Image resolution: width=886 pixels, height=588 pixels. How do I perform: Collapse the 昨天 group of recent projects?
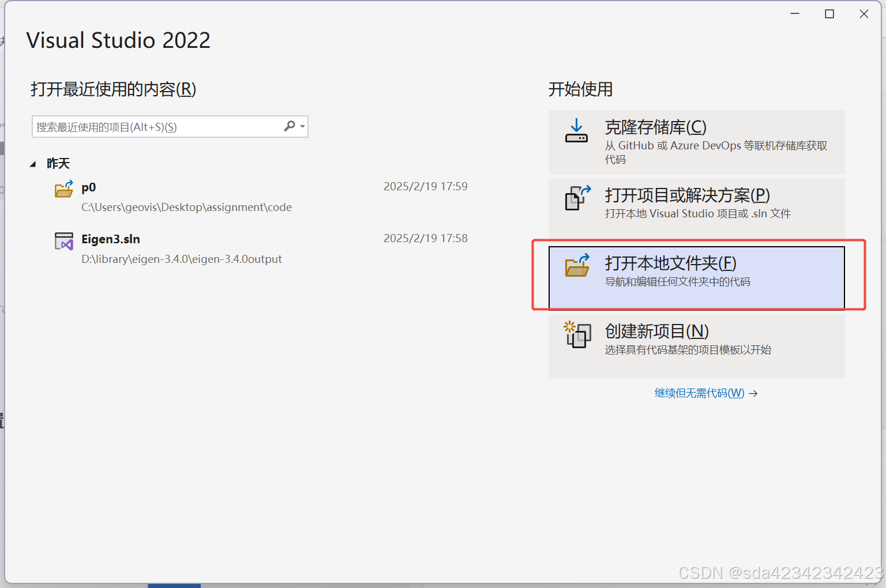tap(33, 163)
